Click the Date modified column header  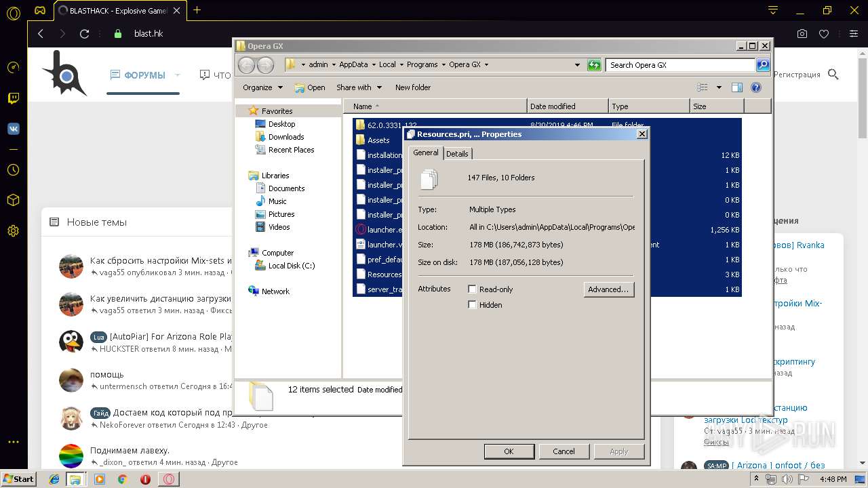tap(568, 106)
